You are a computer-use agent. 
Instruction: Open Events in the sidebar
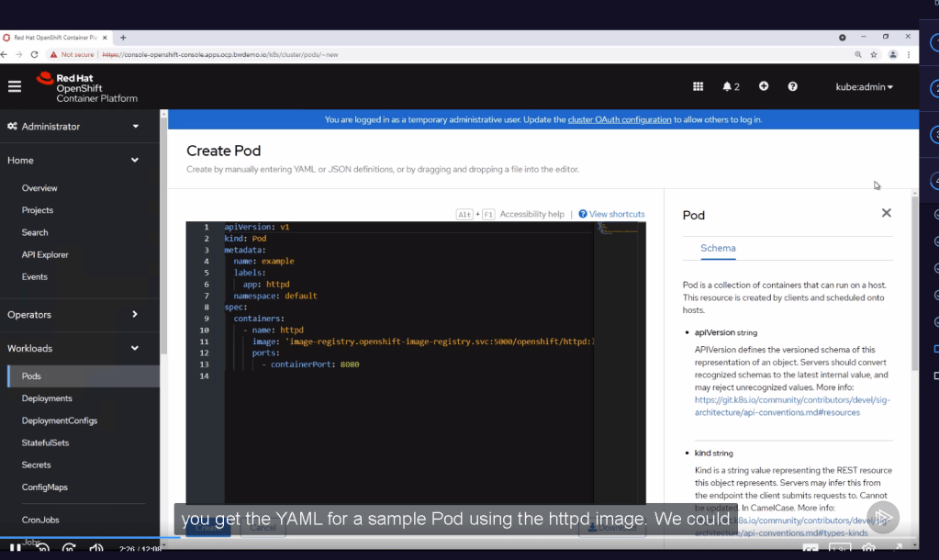point(34,276)
